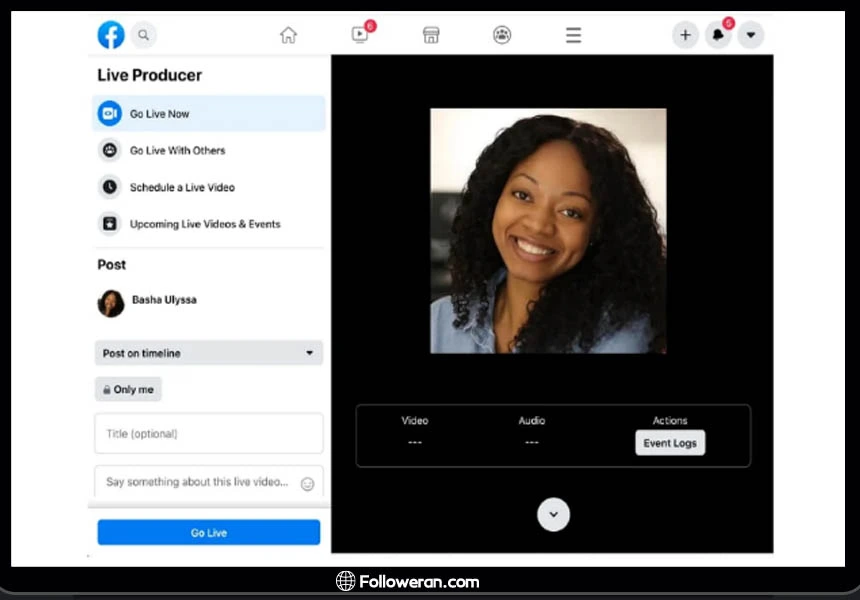
Task: Open the Groups icon
Action: 502,35
